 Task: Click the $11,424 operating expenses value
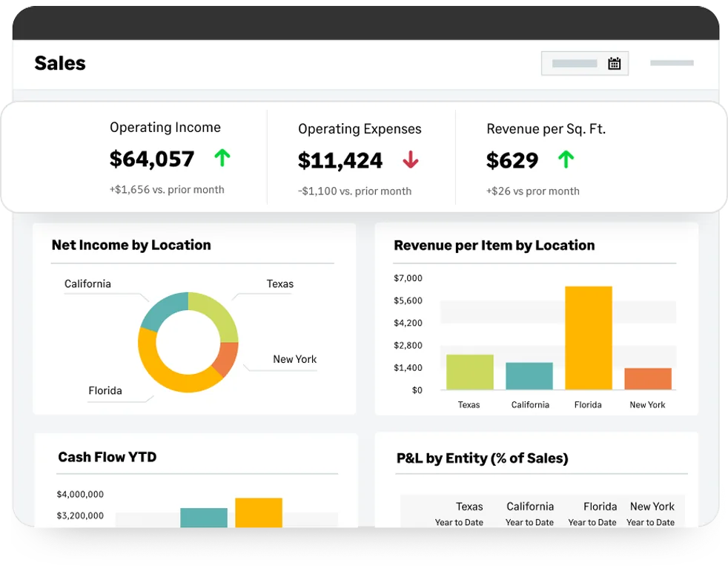pos(340,160)
